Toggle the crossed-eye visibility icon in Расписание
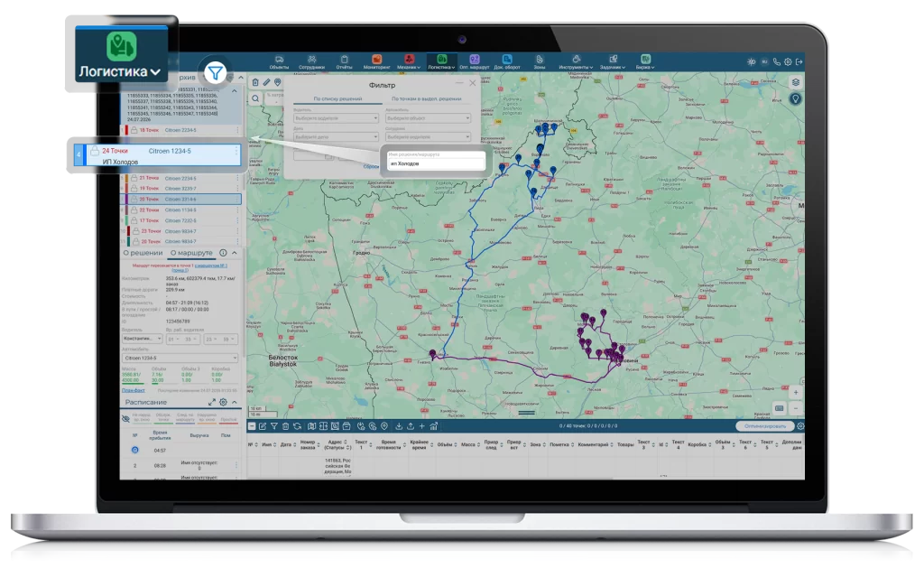924x578 pixels. coord(125,419)
